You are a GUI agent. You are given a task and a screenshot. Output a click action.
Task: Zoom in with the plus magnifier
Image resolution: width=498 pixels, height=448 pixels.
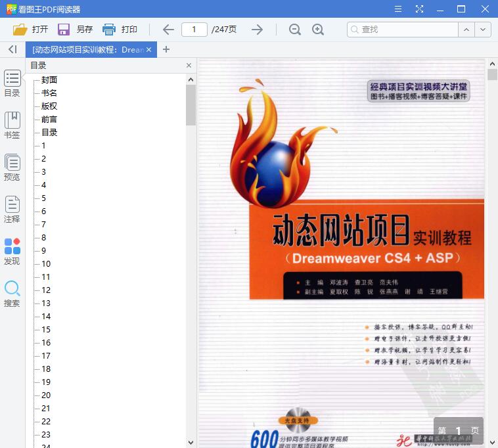click(317, 30)
